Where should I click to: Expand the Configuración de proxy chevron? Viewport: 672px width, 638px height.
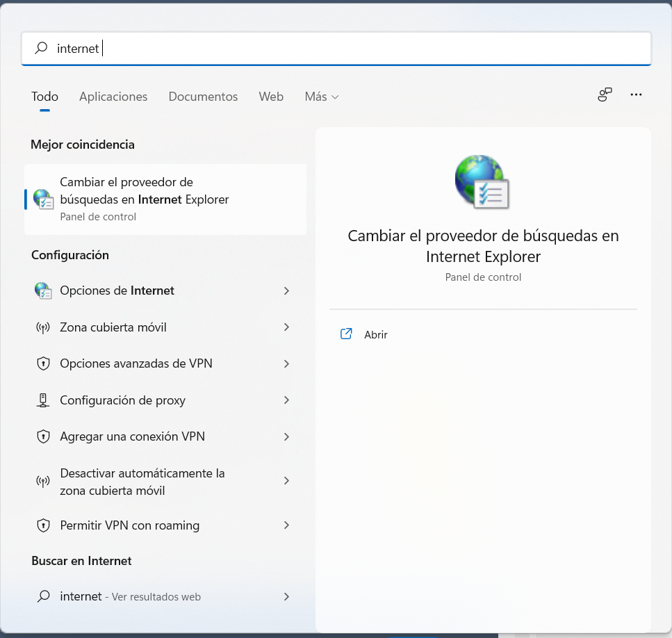click(287, 400)
